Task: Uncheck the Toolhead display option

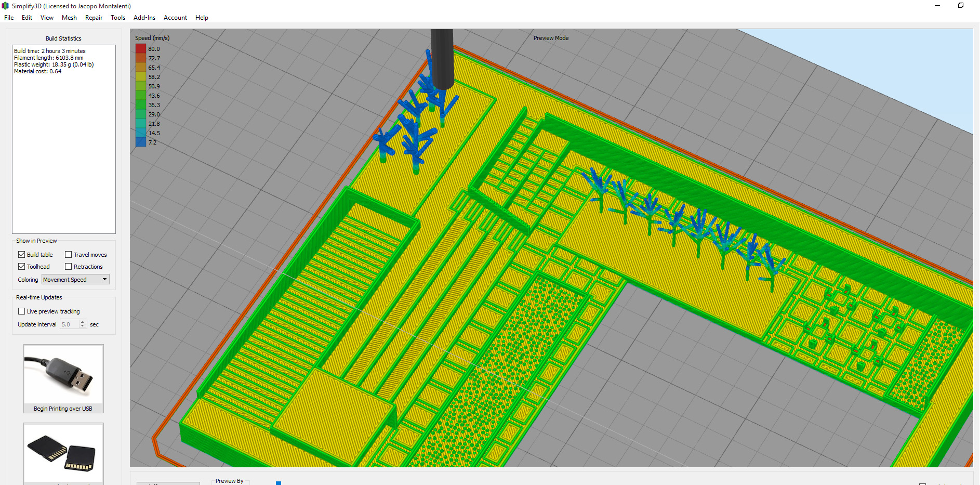Action: [x=22, y=267]
